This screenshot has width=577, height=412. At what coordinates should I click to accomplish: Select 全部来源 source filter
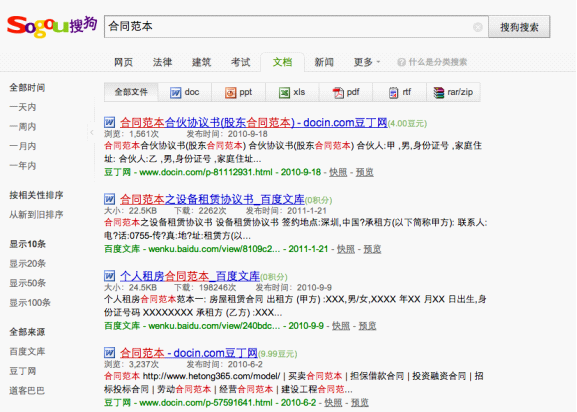click(x=27, y=332)
